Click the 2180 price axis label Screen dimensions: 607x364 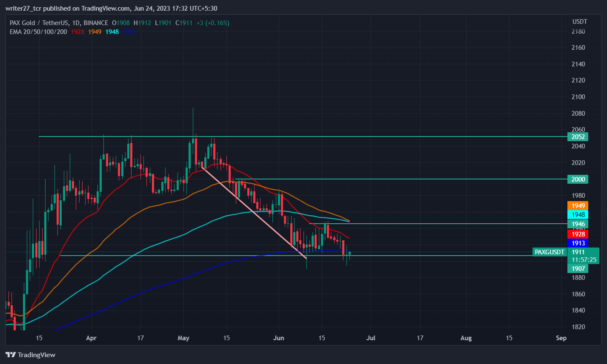tap(578, 31)
